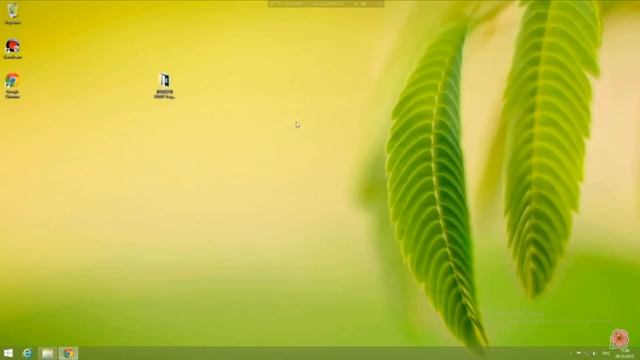
Task: Click the pink flower icon above the clock
Action: pyautogui.click(x=619, y=339)
